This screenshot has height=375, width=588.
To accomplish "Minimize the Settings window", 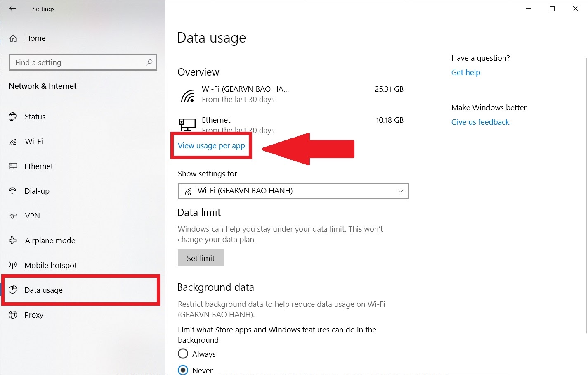I will (x=529, y=9).
